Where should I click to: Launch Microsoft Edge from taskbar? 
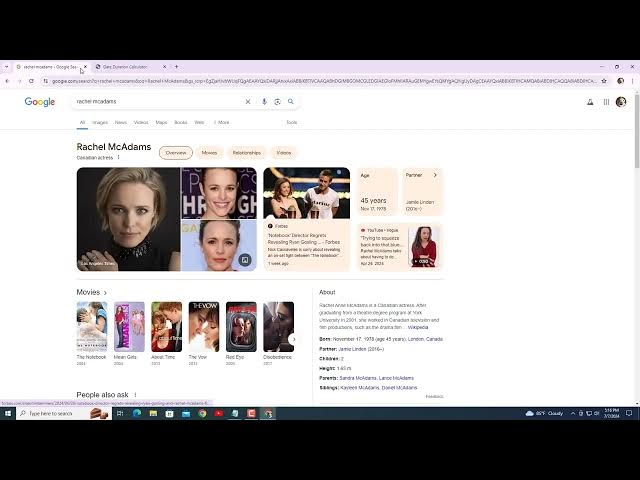[x=137, y=413]
